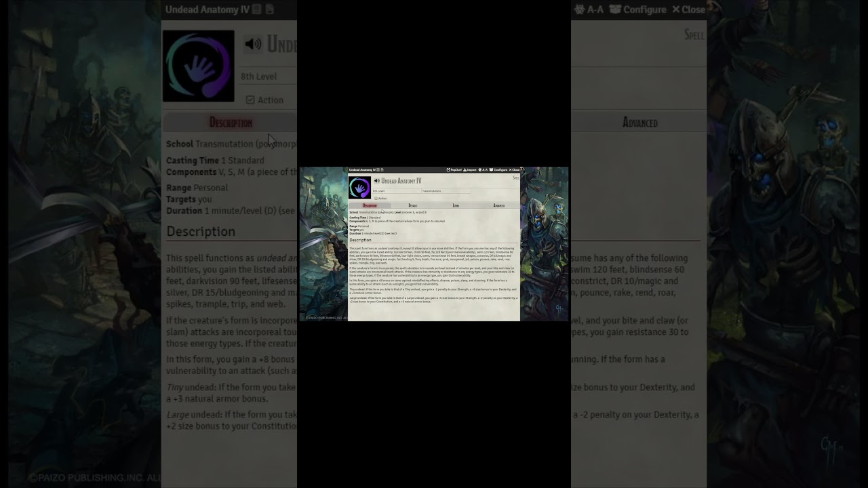Click the 'Targets you' line in the center window

pyautogui.click(x=357, y=230)
